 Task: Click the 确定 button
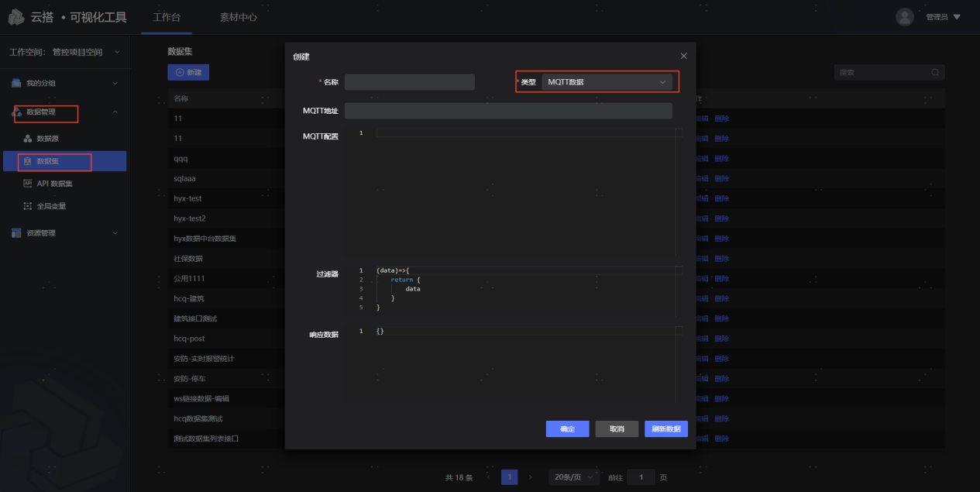click(x=567, y=429)
